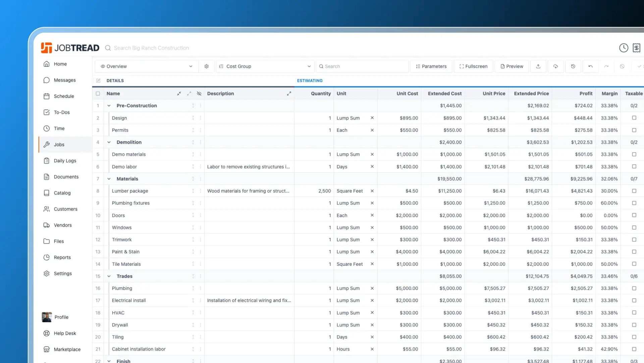This screenshot has height=363, width=644.
Task: Click the profile avatar photo
Action: click(x=47, y=317)
